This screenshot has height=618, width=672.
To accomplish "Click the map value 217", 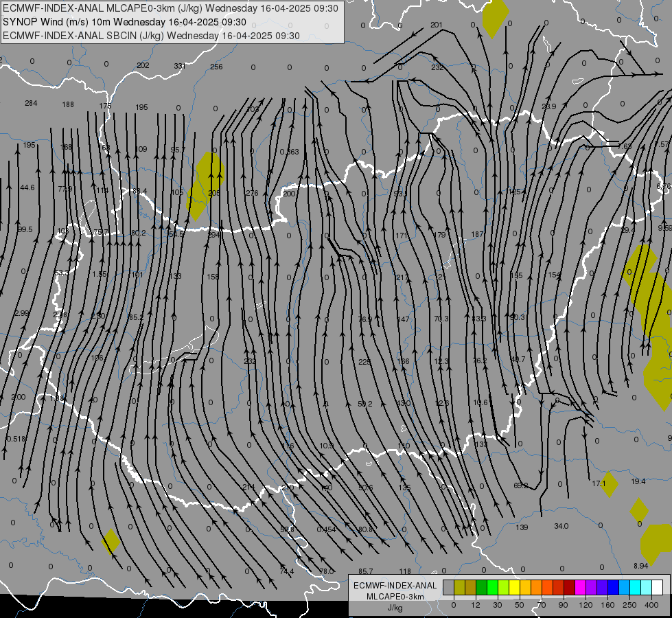I will [x=402, y=277].
